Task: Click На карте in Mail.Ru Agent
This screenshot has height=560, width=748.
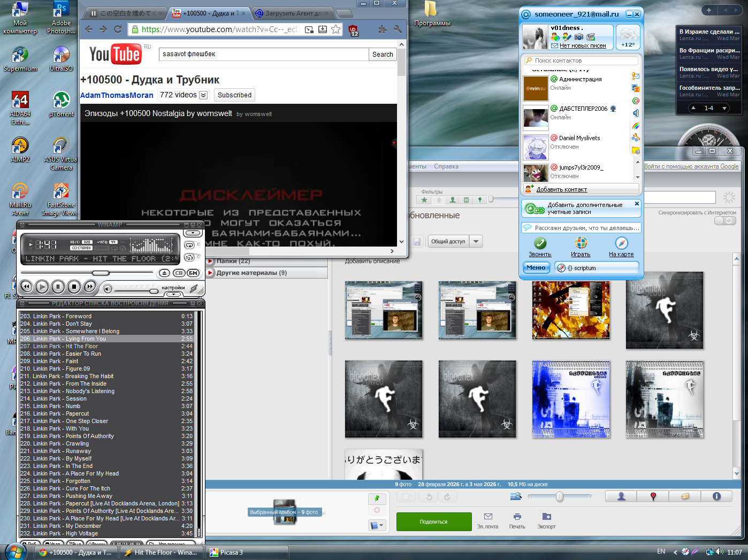Action: pyautogui.click(x=621, y=247)
